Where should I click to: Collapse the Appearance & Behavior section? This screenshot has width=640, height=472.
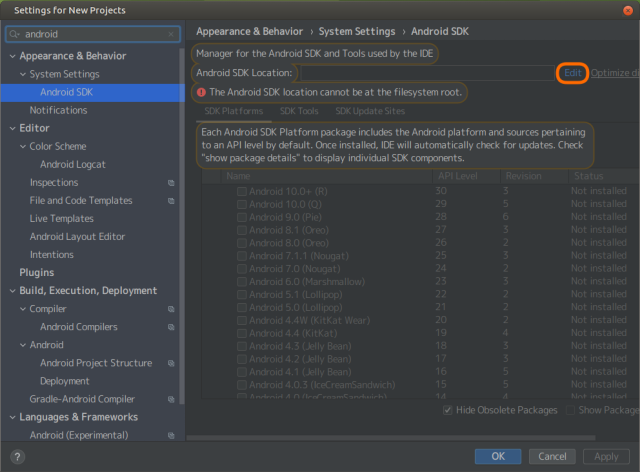[11, 56]
